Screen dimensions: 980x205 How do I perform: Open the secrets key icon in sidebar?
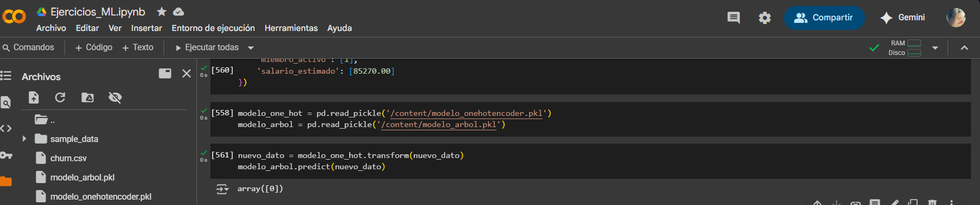(x=6, y=155)
